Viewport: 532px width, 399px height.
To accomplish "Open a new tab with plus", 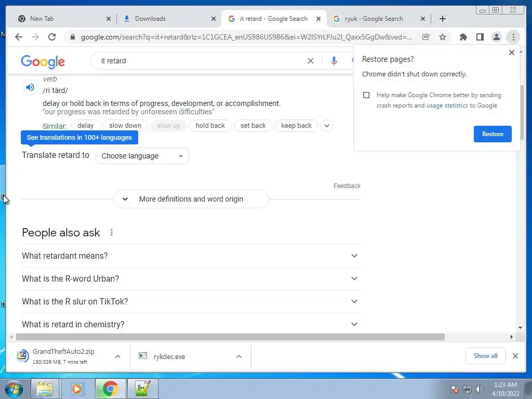I will point(443,19).
